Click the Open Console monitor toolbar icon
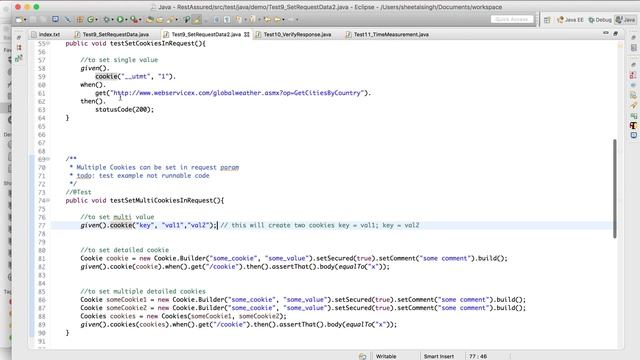 (x=55, y=19)
